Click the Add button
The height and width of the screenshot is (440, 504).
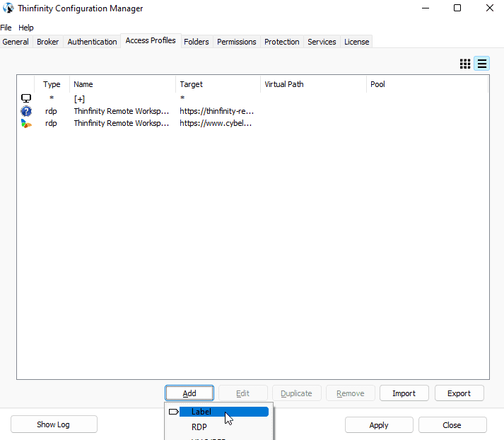tap(189, 393)
